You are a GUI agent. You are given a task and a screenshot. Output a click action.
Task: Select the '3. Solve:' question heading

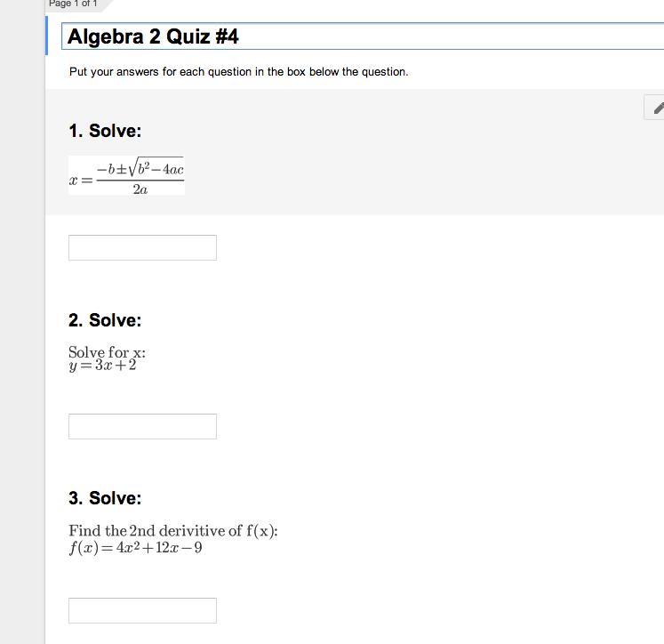pos(105,498)
